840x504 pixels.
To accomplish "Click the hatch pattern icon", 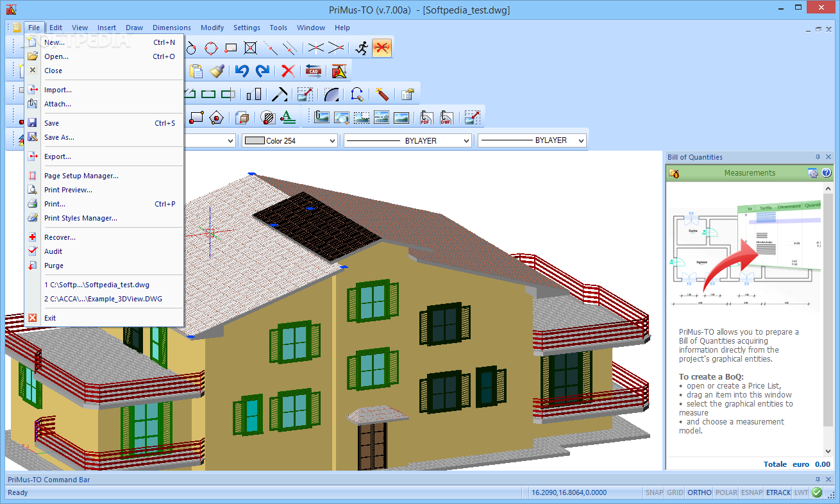I will click(267, 117).
